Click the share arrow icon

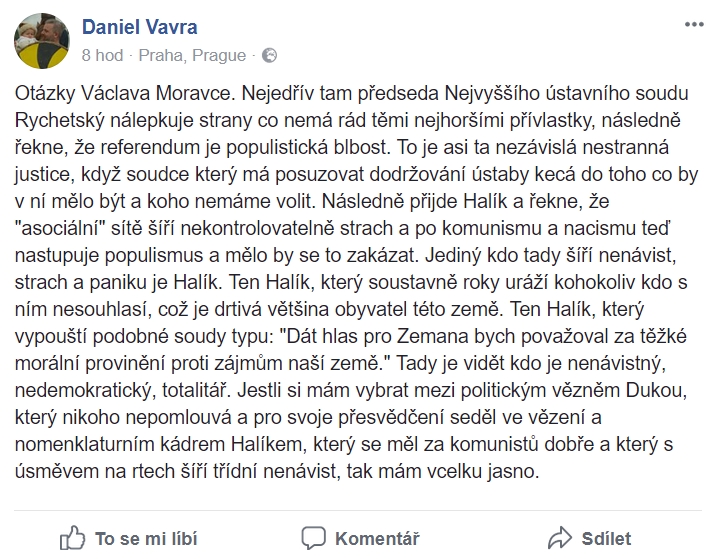(x=559, y=538)
